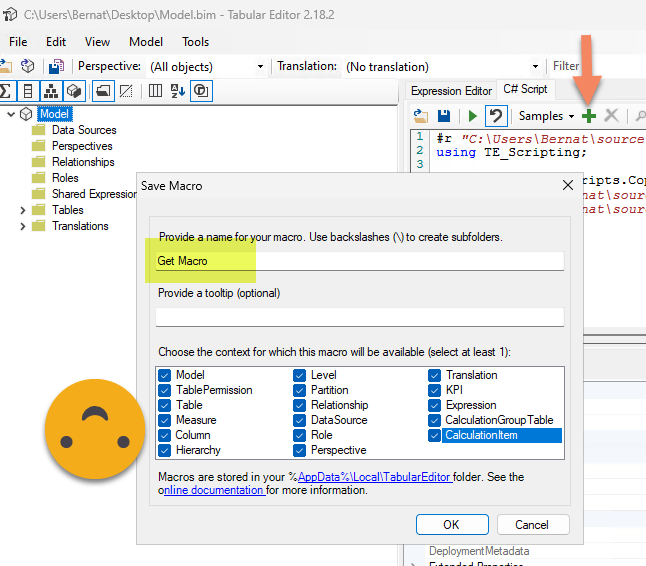The image size is (646, 566).
Task: Click the blue save script icon
Action: 444,116
